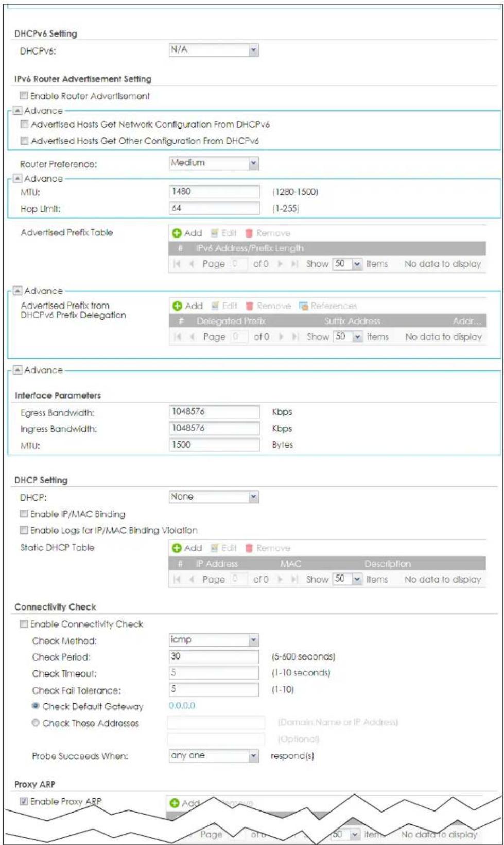Viewport: 504px width, 845px height.
Task: Remove the Static DHCP Table entry
Action: click(268, 548)
